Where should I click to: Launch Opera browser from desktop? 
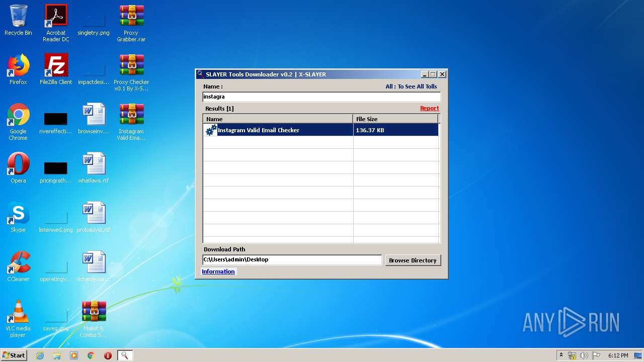(18, 168)
